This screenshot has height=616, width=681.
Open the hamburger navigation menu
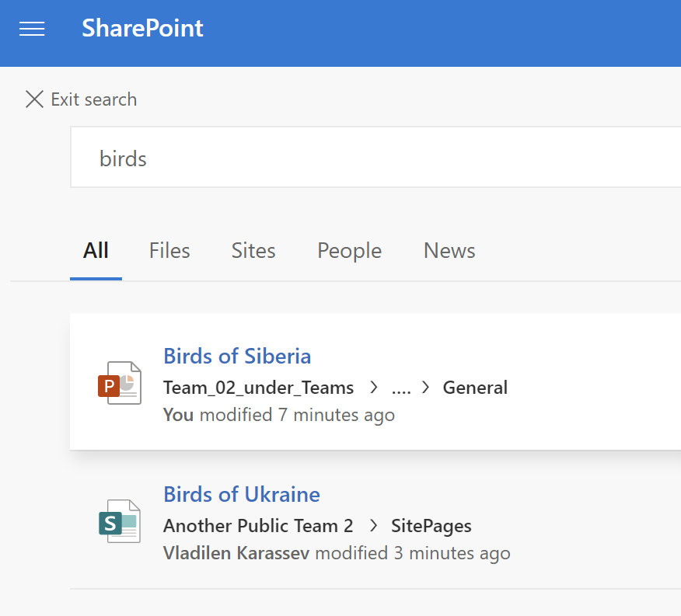click(x=32, y=29)
